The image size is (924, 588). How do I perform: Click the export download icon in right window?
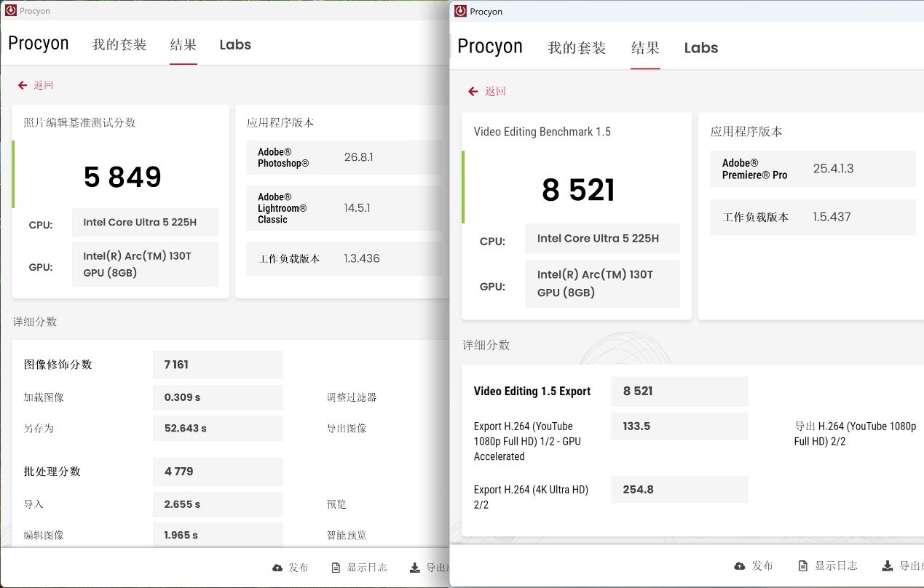[888, 565]
